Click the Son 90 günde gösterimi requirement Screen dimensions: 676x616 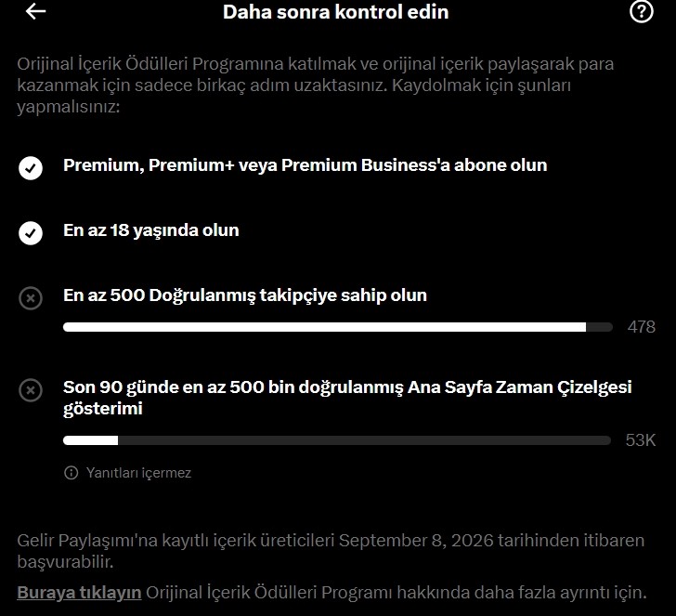click(x=347, y=398)
